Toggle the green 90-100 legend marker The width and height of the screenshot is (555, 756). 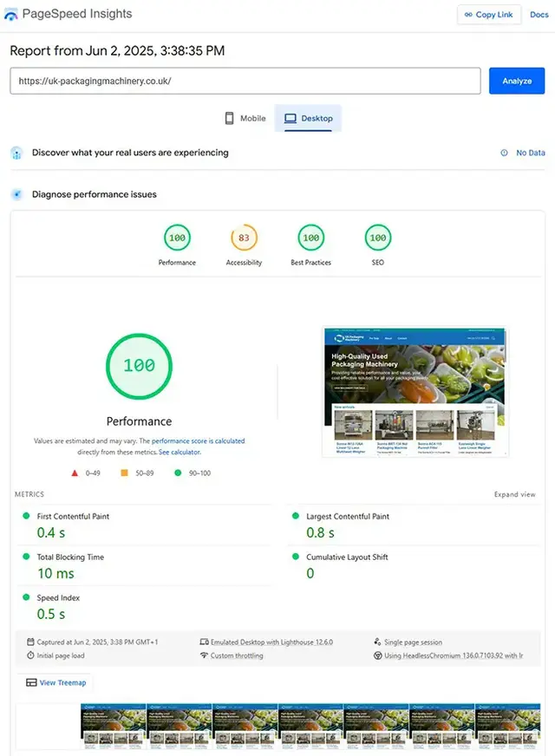[178, 473]
